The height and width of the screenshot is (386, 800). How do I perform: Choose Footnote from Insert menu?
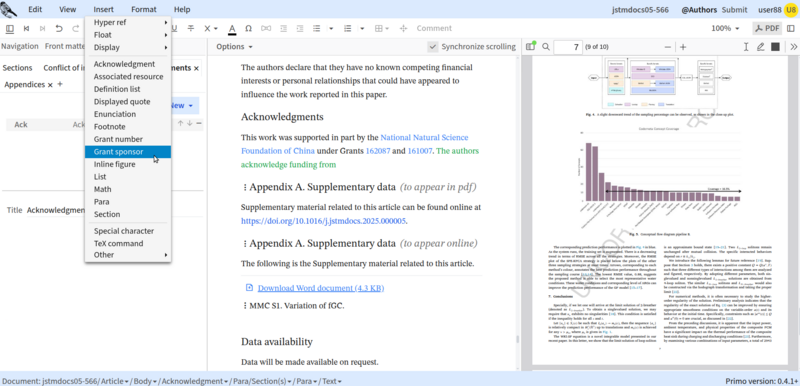click(x=128, y=126)
